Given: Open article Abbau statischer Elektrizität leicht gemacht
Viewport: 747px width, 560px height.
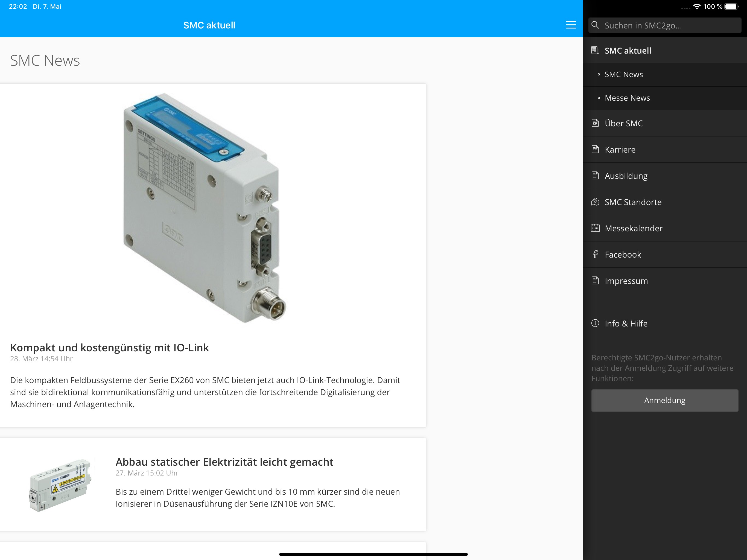Looking at the screenshot, I should pos(224,462).
